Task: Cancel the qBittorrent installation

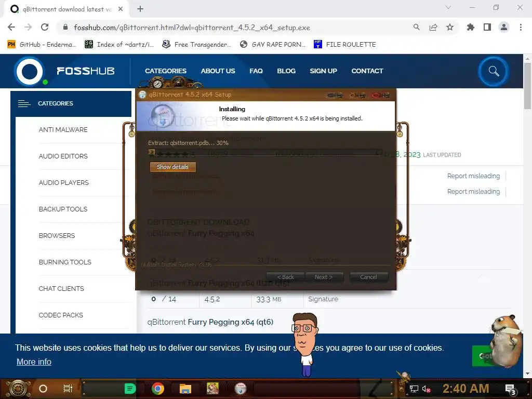Action: [368, 277]
